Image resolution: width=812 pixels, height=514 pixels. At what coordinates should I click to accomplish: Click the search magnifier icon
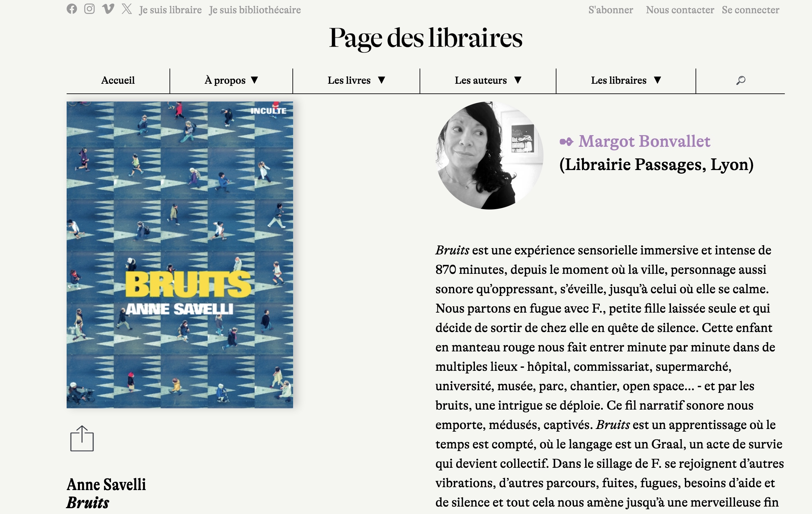pyautogui.click(x=740, y=80)
